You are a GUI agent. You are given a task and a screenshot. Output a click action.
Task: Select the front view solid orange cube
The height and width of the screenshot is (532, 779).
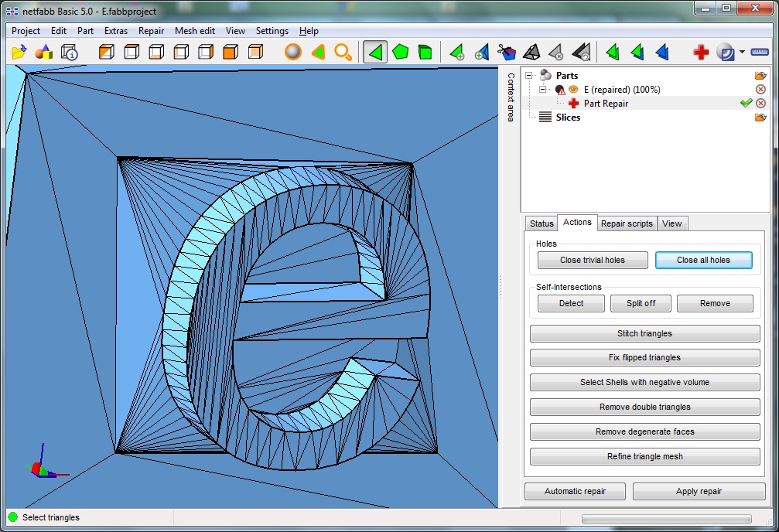click(x=231, y=52)
